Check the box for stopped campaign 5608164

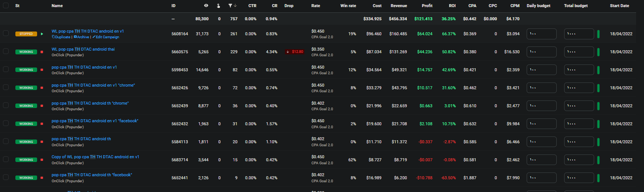(6, 33)
